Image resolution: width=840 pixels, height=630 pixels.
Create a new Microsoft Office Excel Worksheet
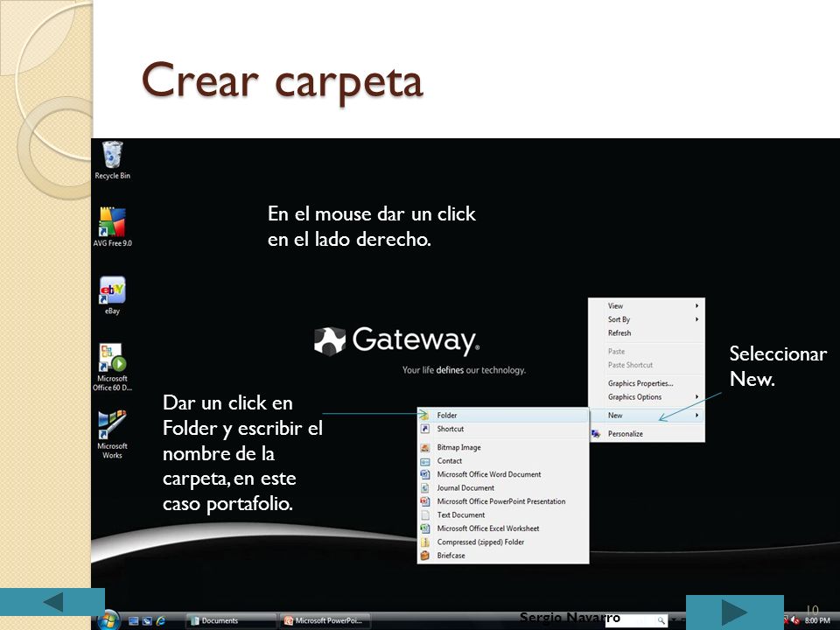(503, 528)
